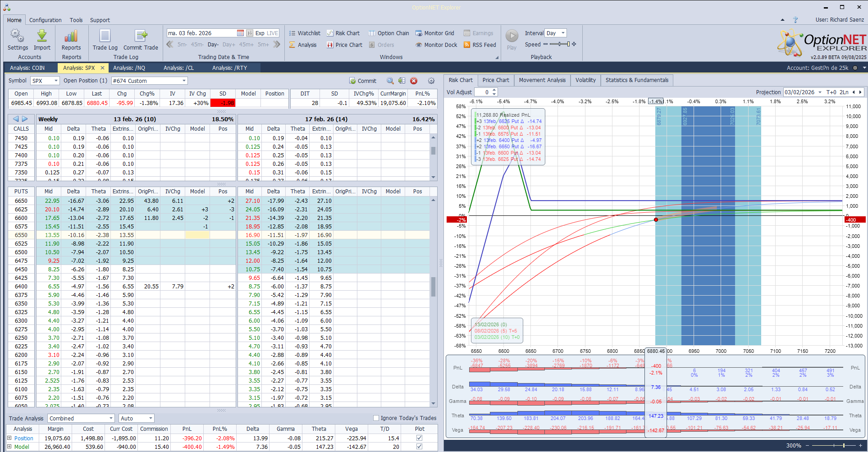Open the Watchlist window
Image resolution: width=868 pixels, height=452 pixels.
click(x=305, y=33)
